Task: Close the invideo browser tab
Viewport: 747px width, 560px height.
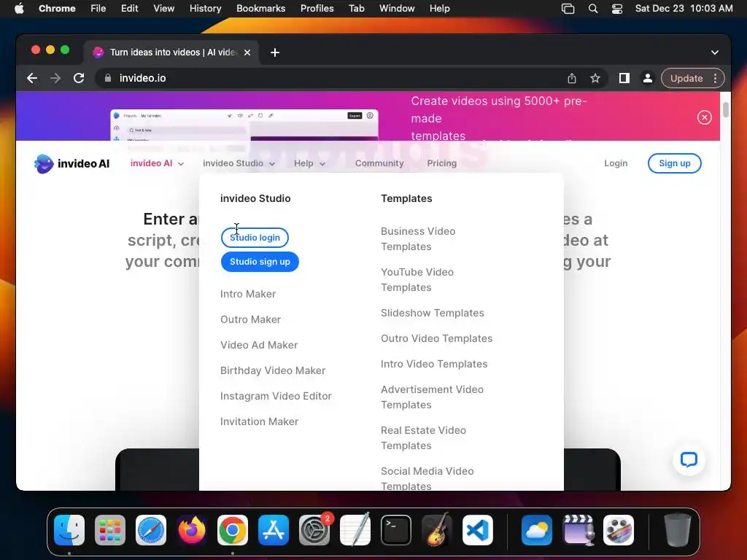Action: click(x=247, y=52)
